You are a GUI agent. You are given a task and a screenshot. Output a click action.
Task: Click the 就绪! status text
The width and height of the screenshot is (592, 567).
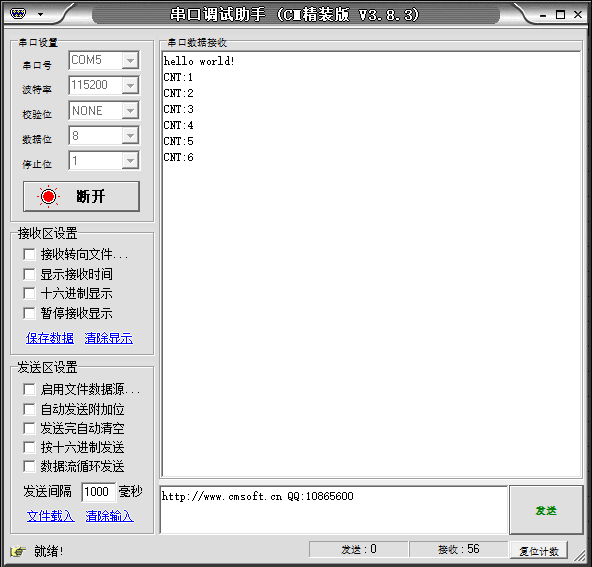click(49, 552)
